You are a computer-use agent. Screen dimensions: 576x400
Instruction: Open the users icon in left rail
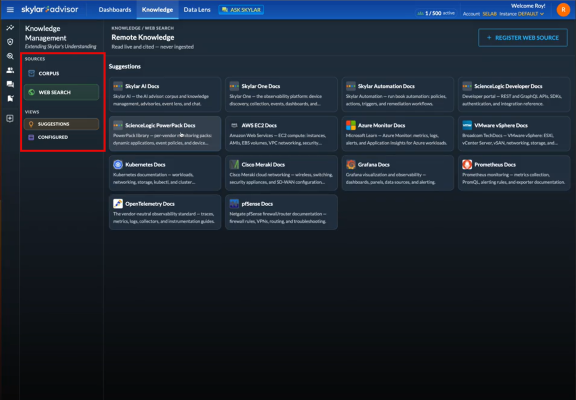(x=10, y=70)
